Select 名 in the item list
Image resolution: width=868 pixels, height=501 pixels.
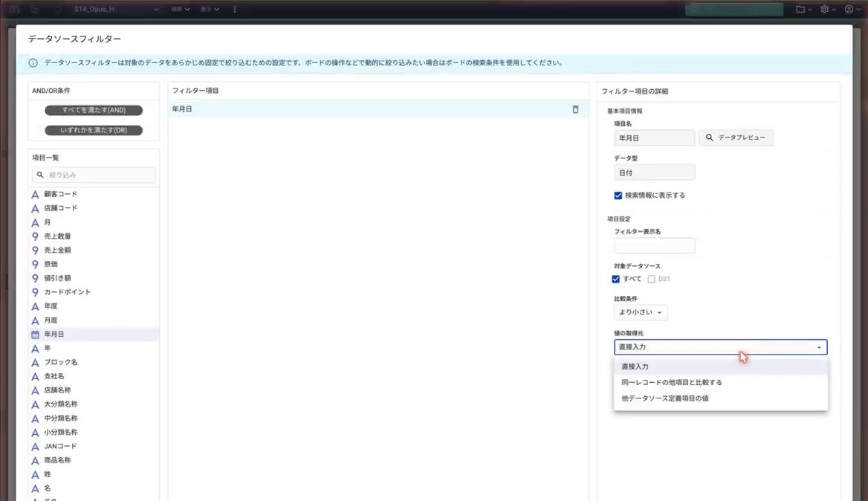pyautogui.click(x=94, y=488)
